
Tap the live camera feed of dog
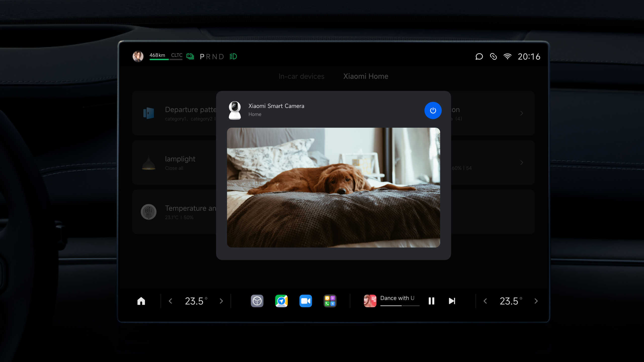(333, 188)
